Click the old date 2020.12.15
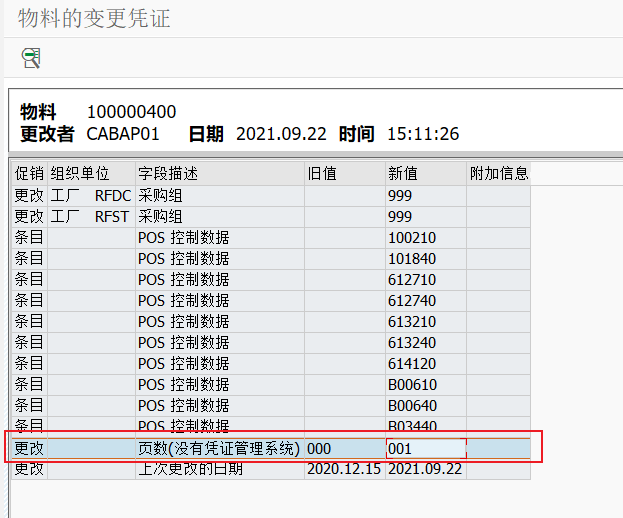 pyautogui.click(x=344, y=469)
